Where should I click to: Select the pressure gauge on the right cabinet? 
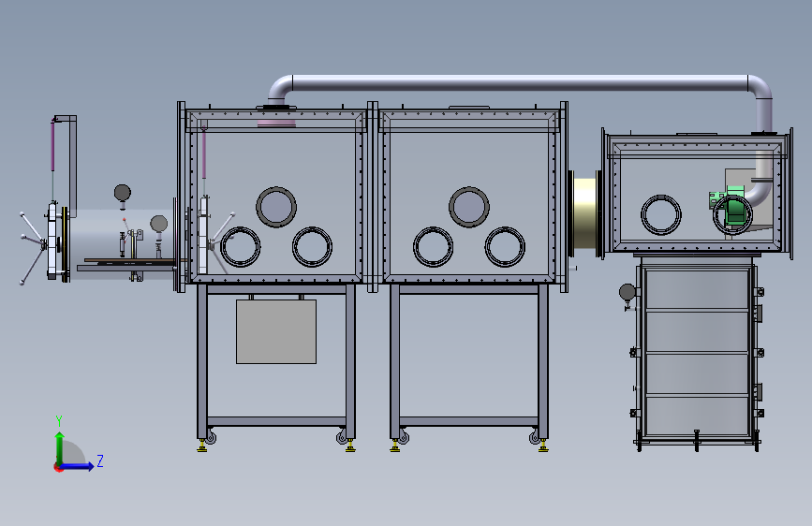pos(627,293)
